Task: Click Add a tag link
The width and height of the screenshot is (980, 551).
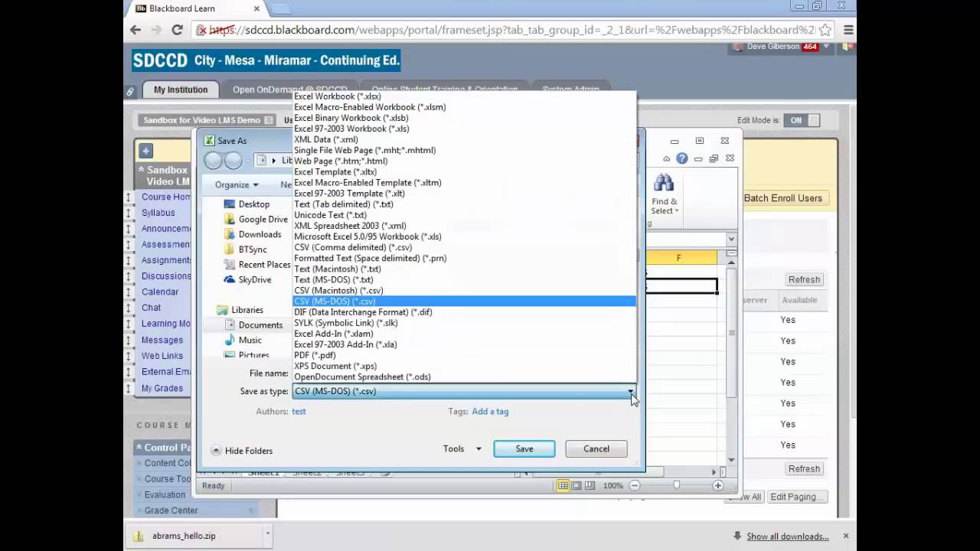Action: (490, 412)
